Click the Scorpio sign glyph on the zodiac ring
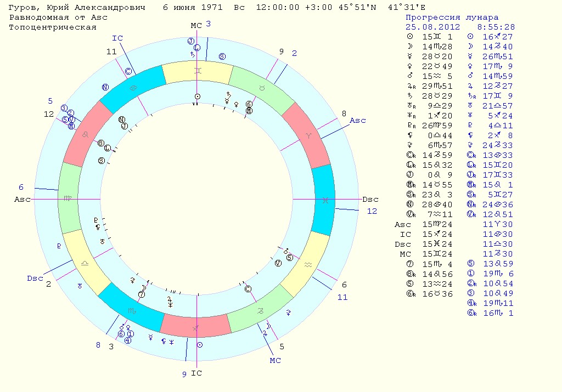 point(132,311)
